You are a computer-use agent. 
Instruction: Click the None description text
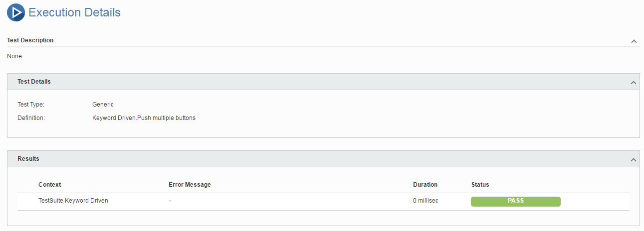click(x=14, y=56)
